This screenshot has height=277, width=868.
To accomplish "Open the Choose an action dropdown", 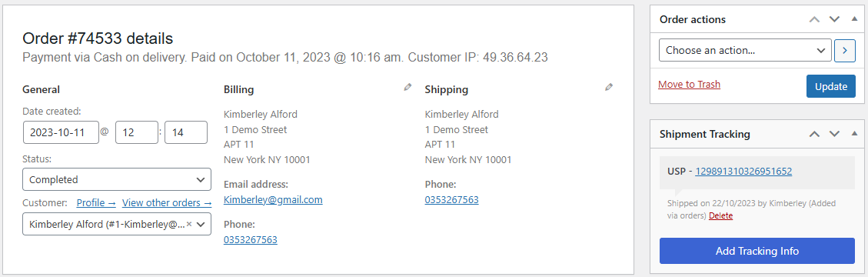I will [x=745, y=51].
